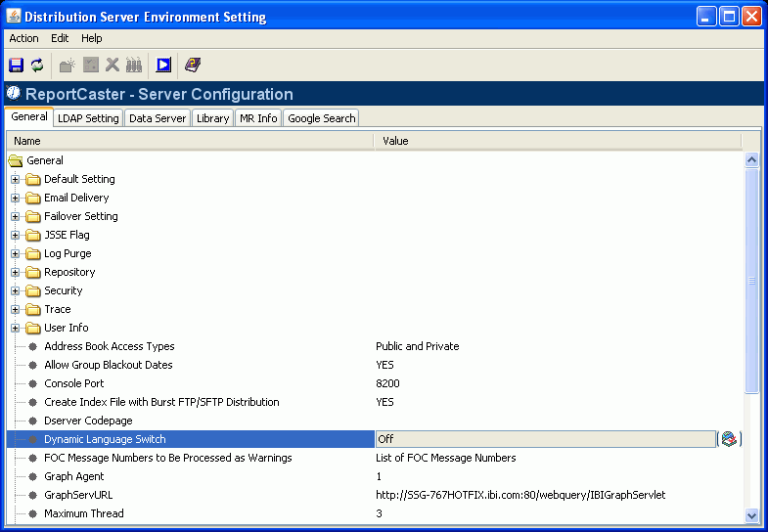The height and width of the screenshot is (532, 768).
Task: Expand the Default Setting node
Action: click(16, 179)
